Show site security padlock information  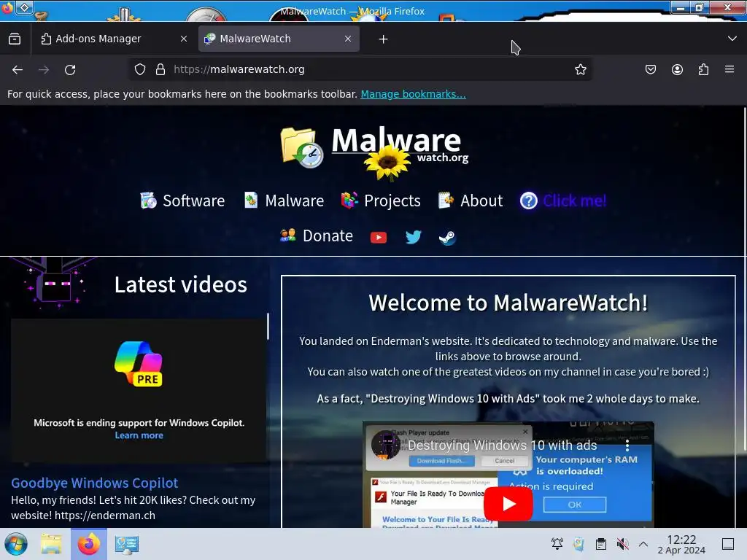pos(160,69)
